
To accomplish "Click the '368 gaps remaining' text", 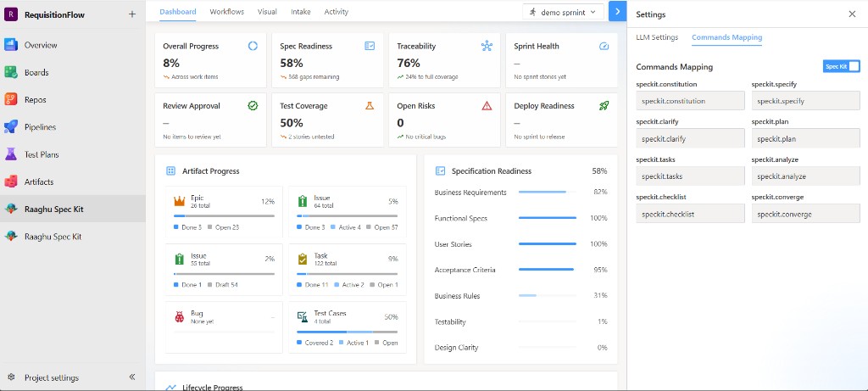I will 314,77.
